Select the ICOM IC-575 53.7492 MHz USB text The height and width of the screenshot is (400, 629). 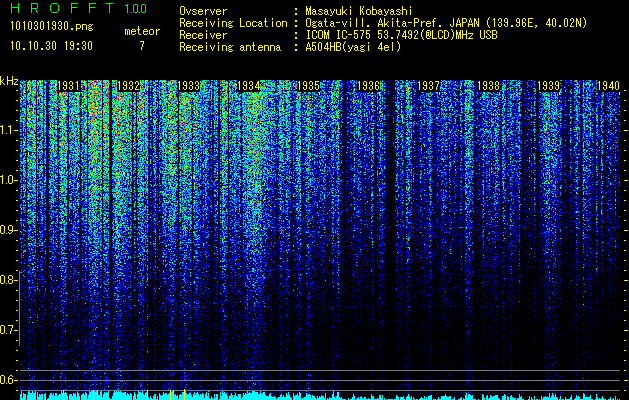401,35
